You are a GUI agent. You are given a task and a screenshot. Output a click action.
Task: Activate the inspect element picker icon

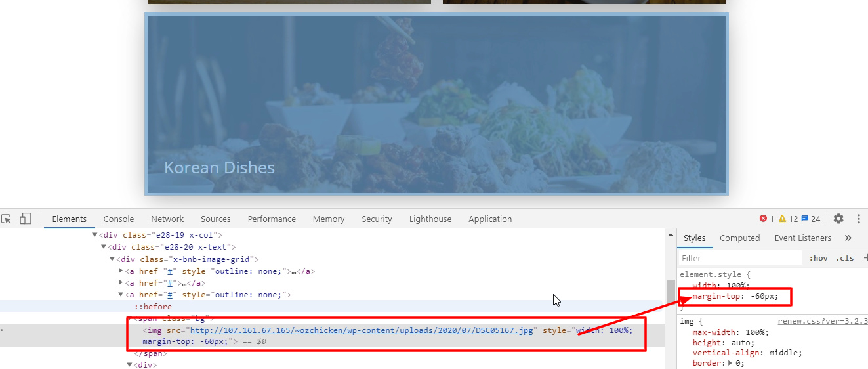7,219
